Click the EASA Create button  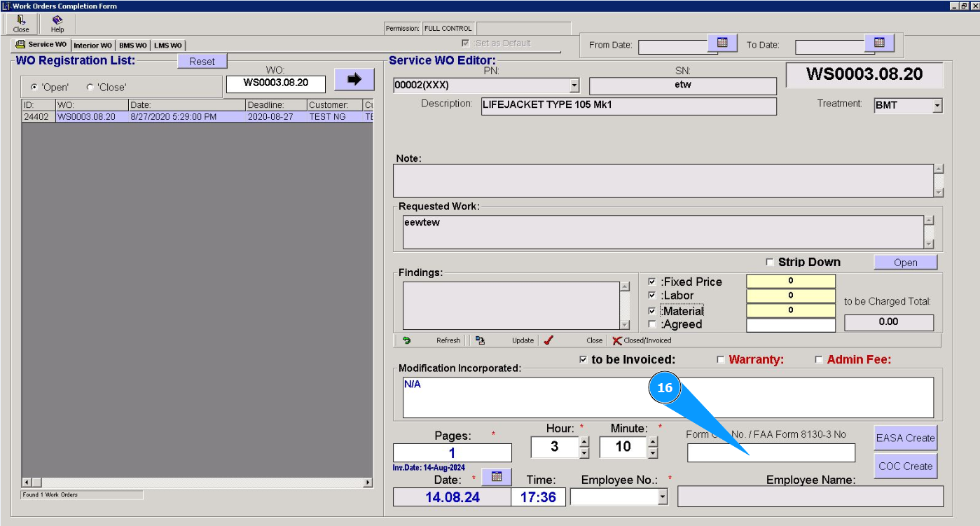click(x=906, y=438)
